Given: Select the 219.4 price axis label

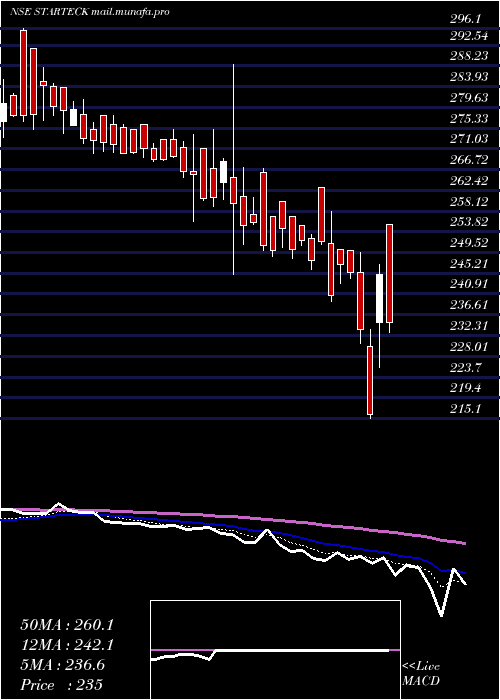Looking at the screenshot, I should [x=465, y=388].
